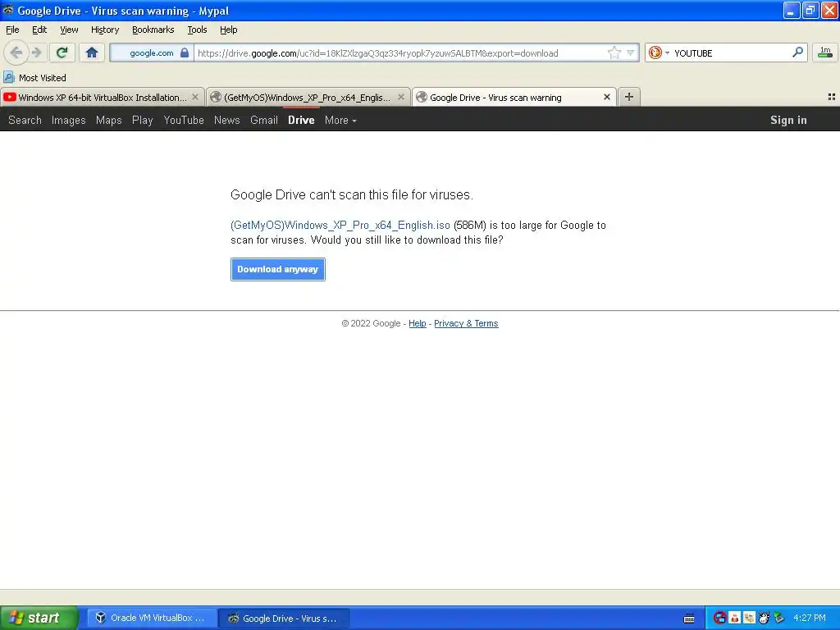Switch to (GetMyOS)Windows_XP_Pro_x64 tab

[307, 98]
